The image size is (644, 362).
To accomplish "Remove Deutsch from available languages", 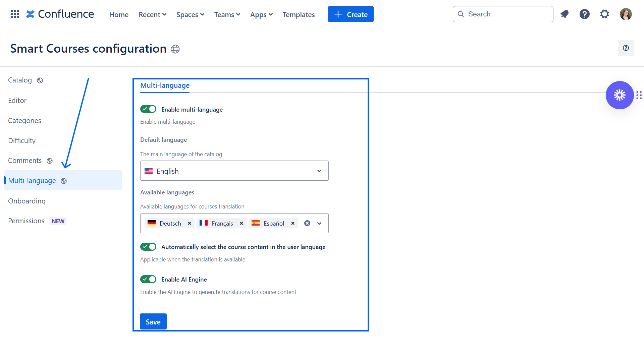I will pos(190,223).
